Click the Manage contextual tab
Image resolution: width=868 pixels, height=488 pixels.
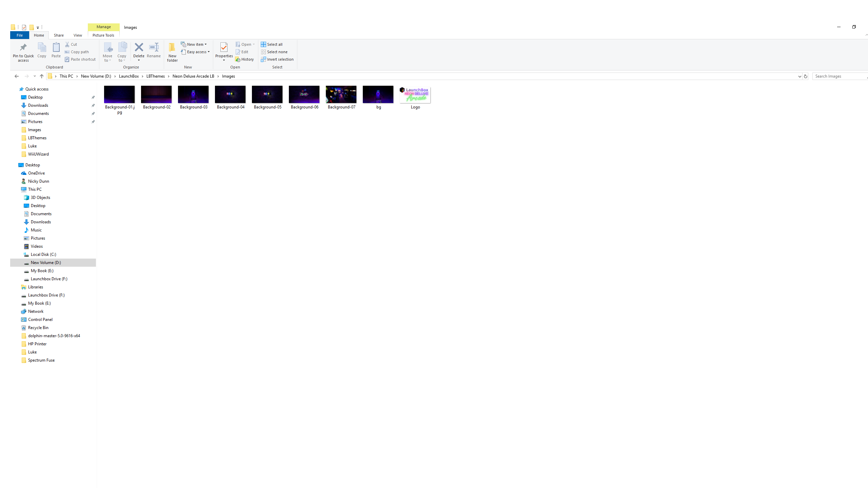104,27
